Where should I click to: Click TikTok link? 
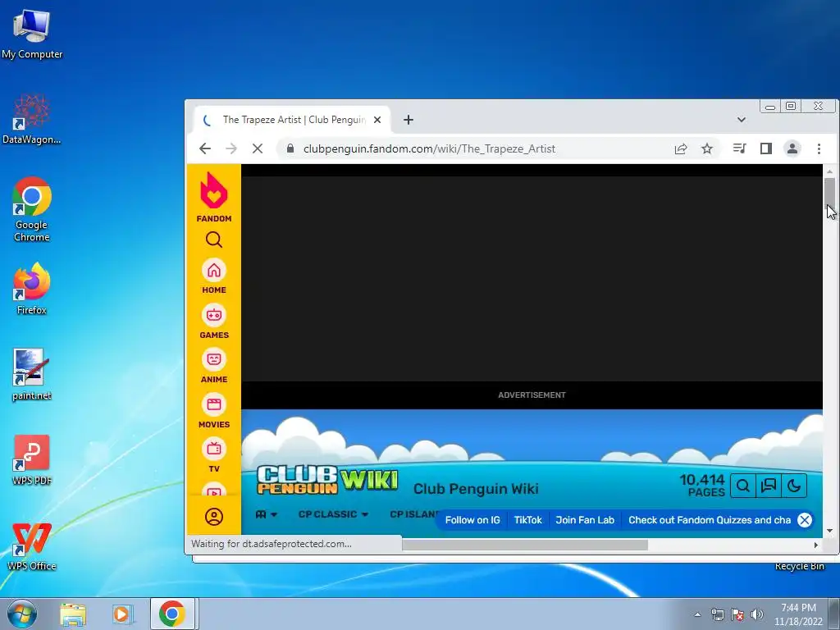pos(527,520)
